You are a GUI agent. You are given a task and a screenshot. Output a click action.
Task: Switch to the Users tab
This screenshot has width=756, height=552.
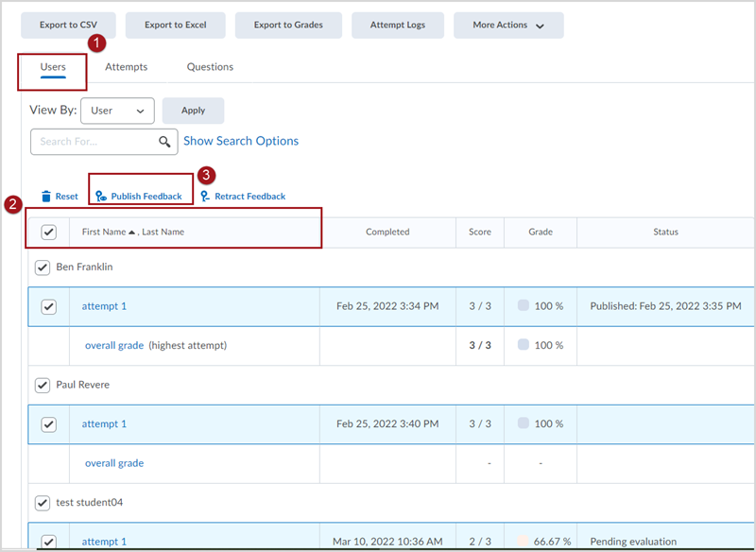pyautogui.click(x=53, y=67)
